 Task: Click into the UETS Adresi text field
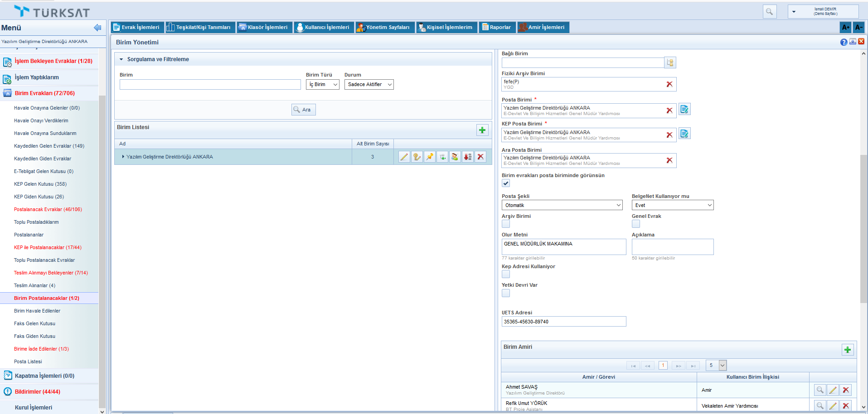[563, 322]
